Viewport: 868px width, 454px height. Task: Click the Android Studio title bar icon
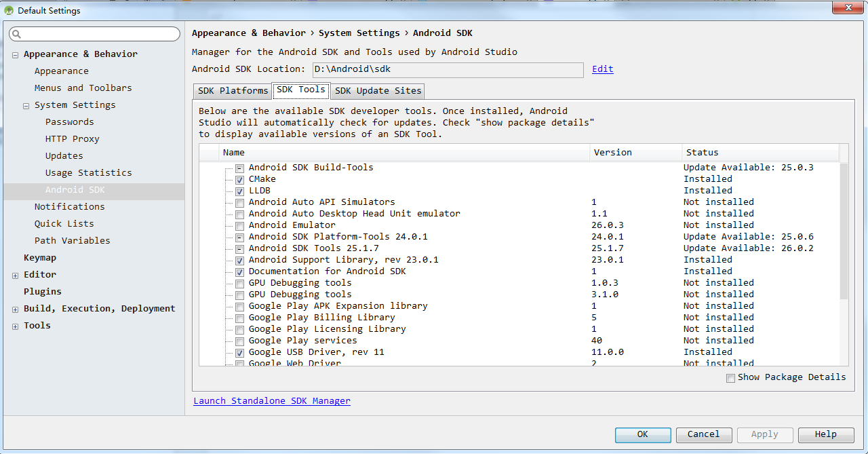pos(9,10)
